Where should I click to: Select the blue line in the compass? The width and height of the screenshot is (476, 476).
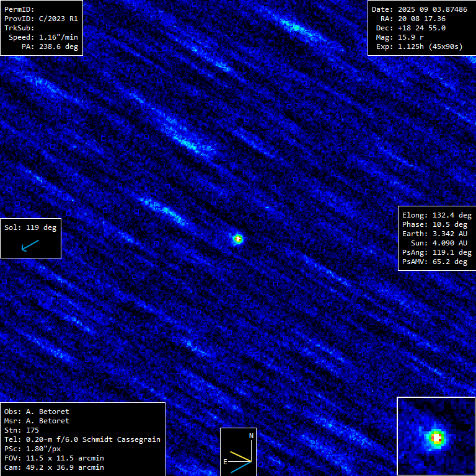pos(241,467)
